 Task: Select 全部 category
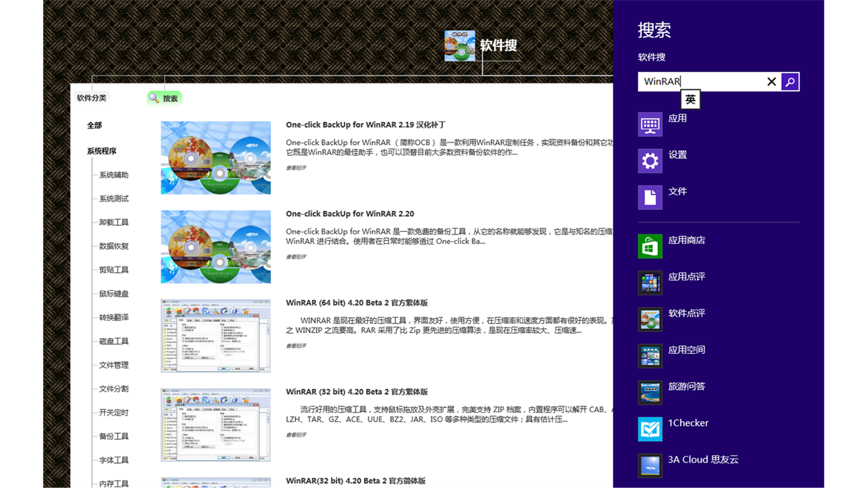[95, 125]
